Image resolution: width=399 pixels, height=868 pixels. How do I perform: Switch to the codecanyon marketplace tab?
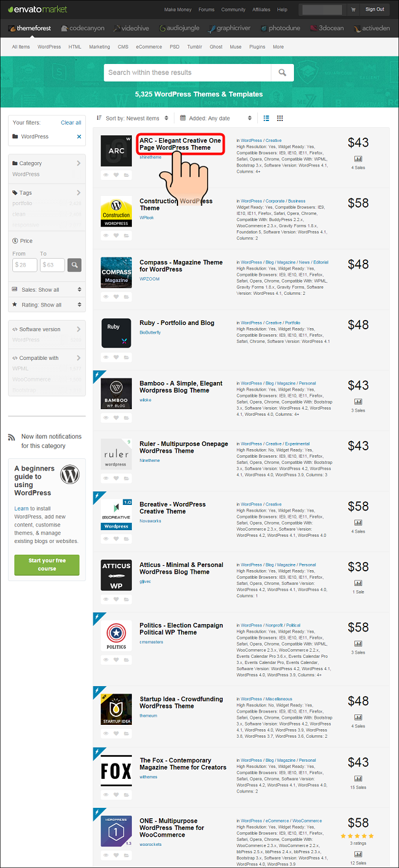[x=83, y=28]
